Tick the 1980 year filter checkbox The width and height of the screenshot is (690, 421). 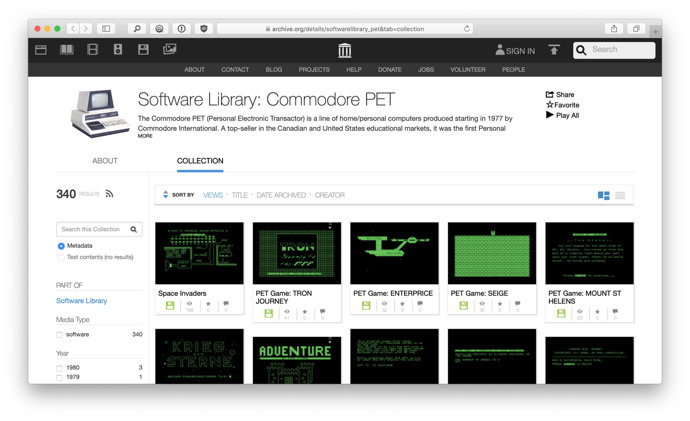click(x=60, y=367)
